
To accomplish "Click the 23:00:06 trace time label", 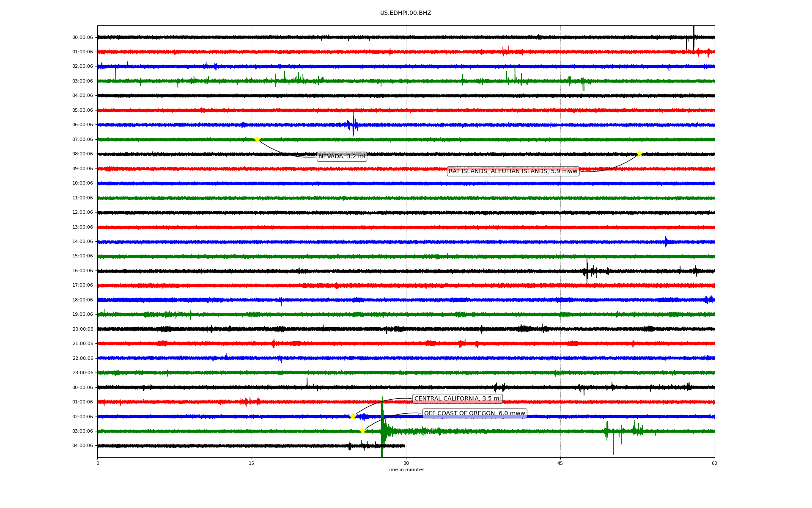I will tap(82, 373).
